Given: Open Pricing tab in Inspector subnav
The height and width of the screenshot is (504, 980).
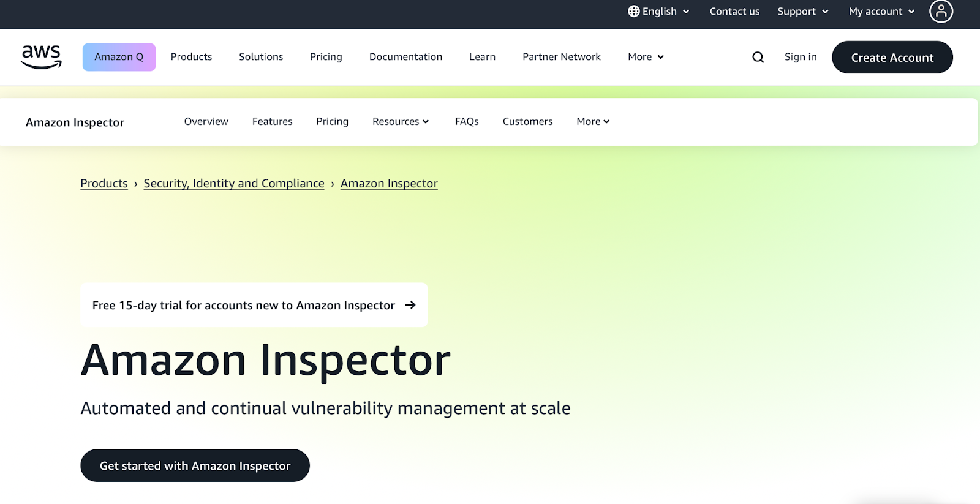Looking at the screenshot, I should 332,121.
